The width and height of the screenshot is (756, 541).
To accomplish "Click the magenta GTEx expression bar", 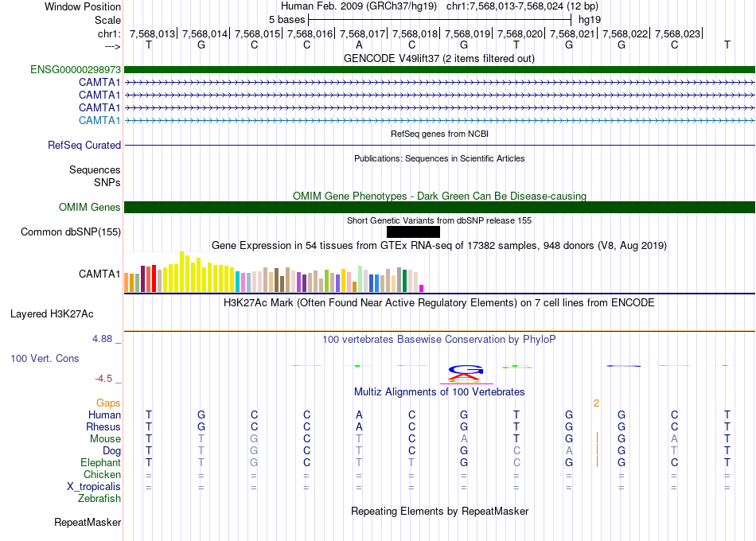I will 422,288.
